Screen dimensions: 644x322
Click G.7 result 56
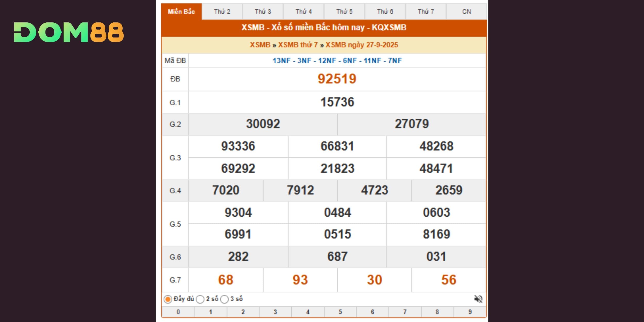coord(449,280)
